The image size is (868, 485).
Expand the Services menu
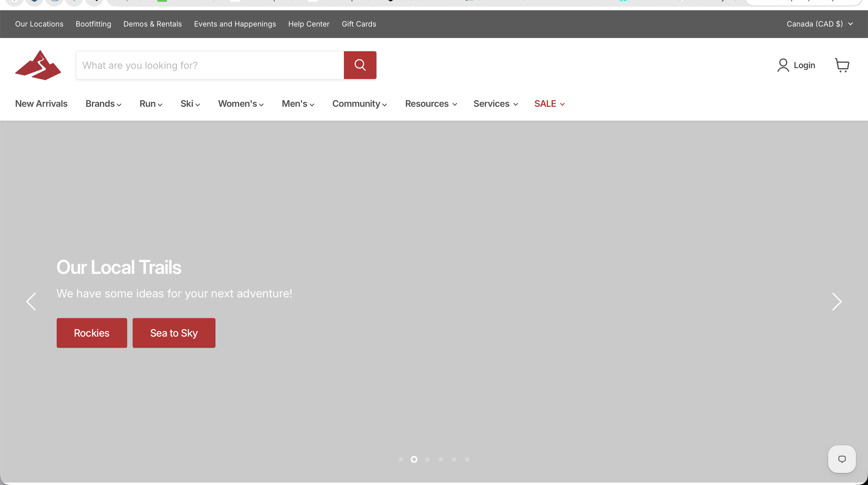496,103
